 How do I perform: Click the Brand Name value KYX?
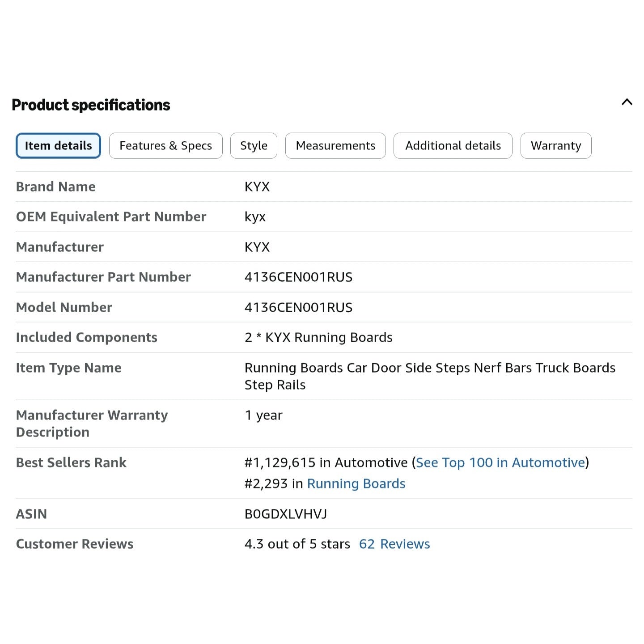257,186
